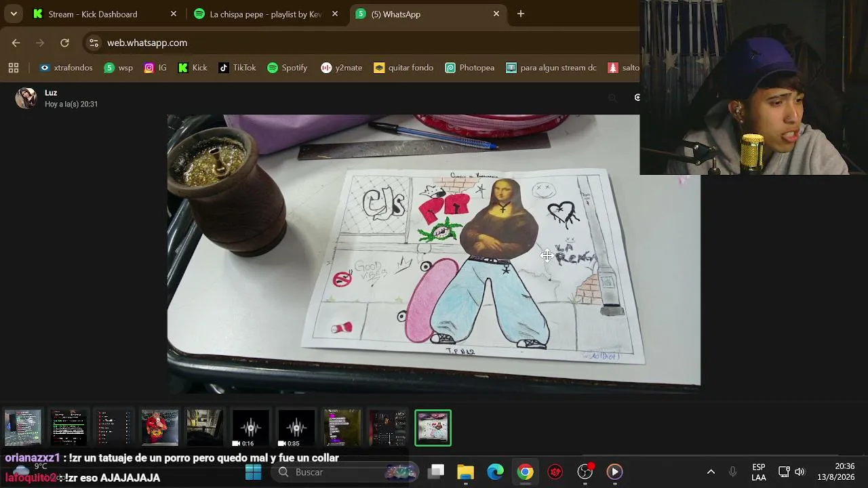
Task: Click Luz's profile picture in viewer header
Action: [x=26, y=98]
